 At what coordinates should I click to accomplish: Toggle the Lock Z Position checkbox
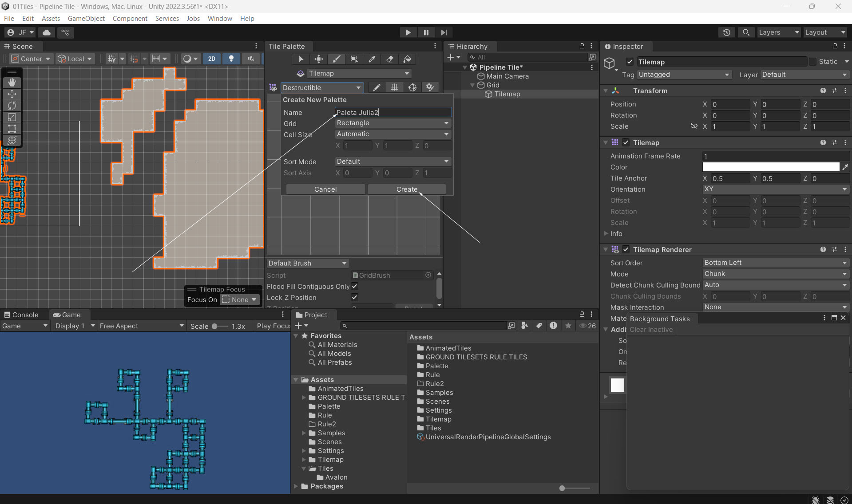355,297
